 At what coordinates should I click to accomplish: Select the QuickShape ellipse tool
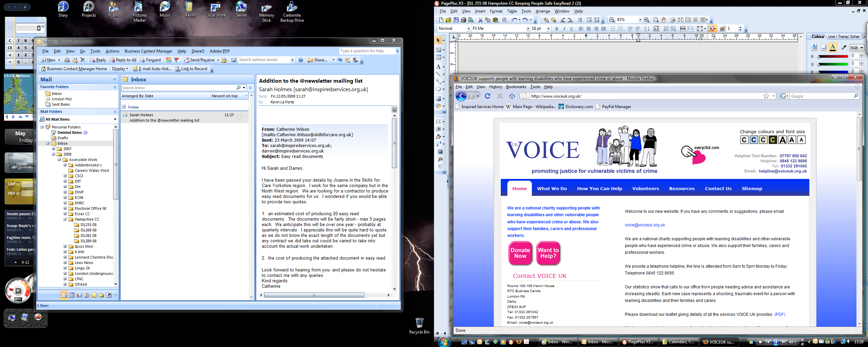click(438, 89)
